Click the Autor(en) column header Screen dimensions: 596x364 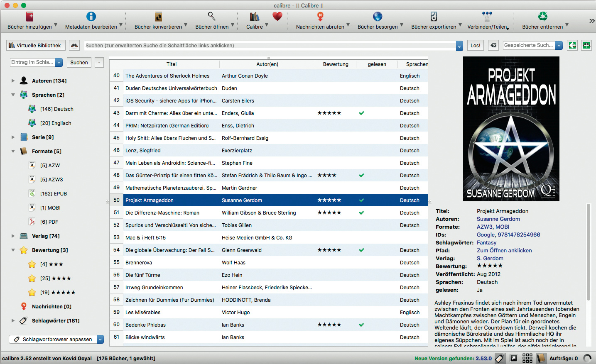[267, 64]
